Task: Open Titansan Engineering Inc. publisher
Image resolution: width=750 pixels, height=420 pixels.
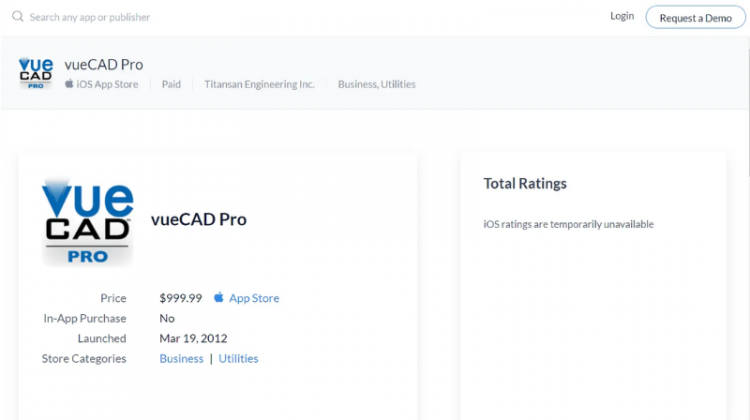Action: pyautogui.click(x=259, y=84)
